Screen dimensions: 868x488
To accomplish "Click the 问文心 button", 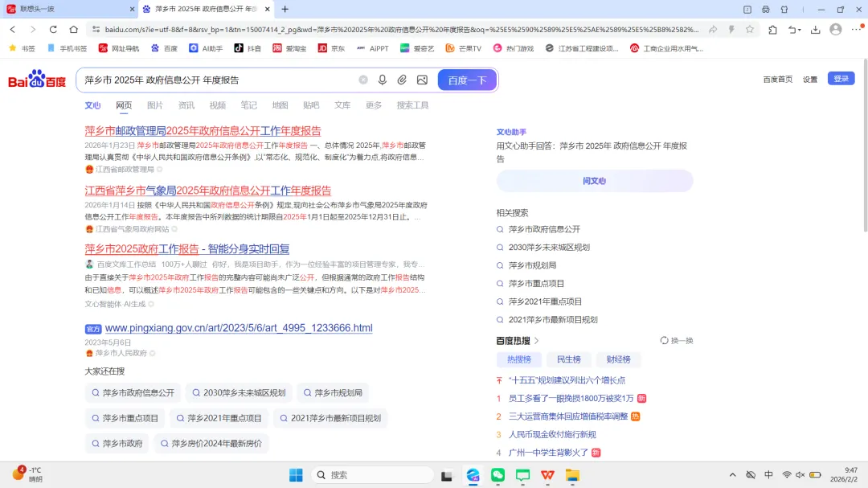I will point(595,181).
